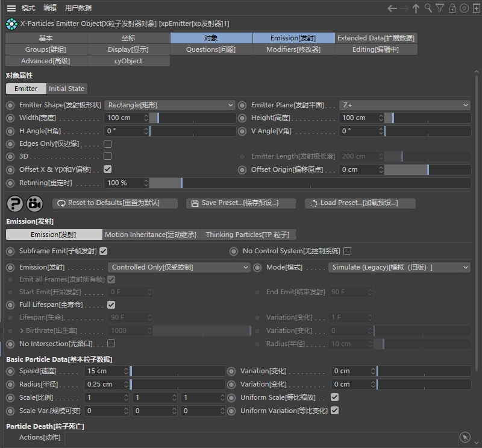Click the Uniform Scale keyframe dot
Viewport: 482px width, 448px height.
pyautogui.click(x=231, y=398)
